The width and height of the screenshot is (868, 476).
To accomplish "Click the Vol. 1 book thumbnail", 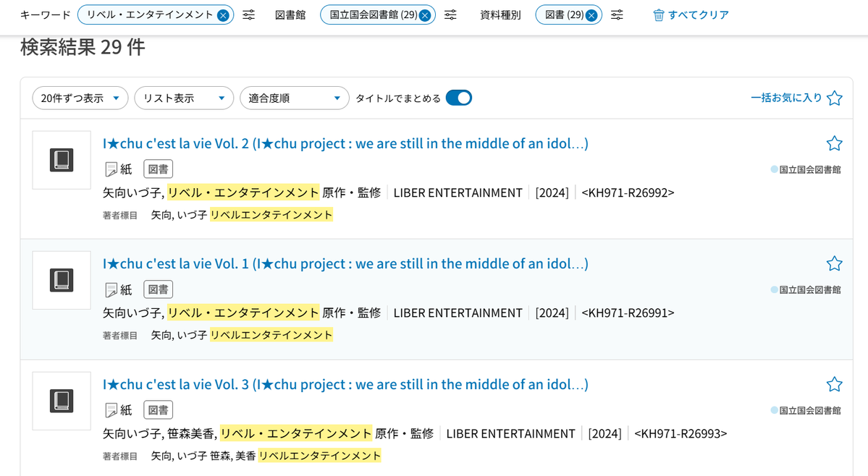I will pos(62,280).
